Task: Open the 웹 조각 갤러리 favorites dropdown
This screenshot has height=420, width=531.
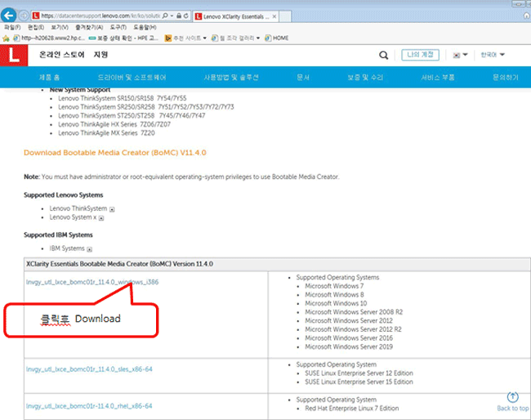Action: (x=235, y=38)
